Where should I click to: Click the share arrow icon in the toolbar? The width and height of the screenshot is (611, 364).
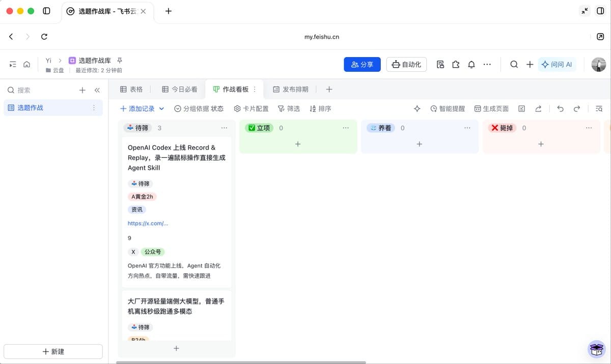[x=538, y=108]
